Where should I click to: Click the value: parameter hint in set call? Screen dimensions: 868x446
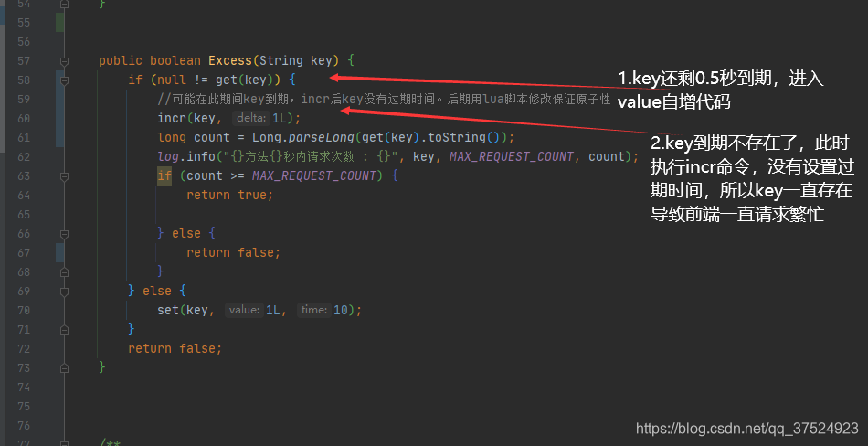(244, 310)
